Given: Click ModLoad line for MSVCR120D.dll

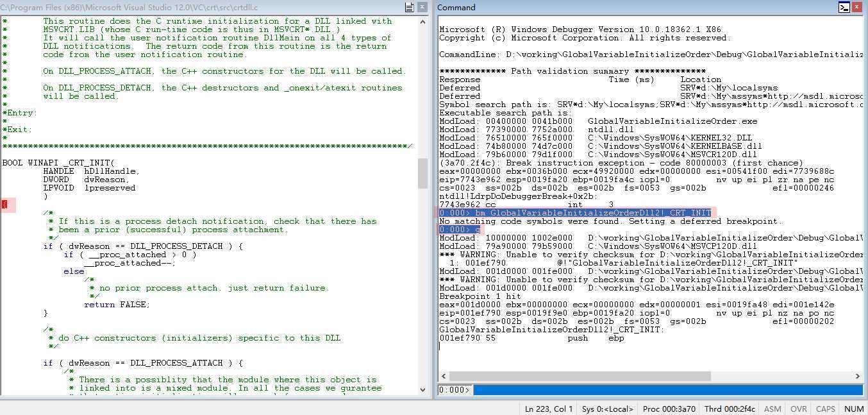Looking at the screenshot, I should 598,155.
